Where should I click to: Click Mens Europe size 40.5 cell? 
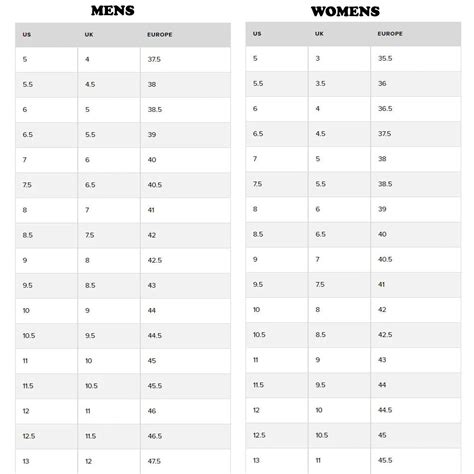point(186,185)
